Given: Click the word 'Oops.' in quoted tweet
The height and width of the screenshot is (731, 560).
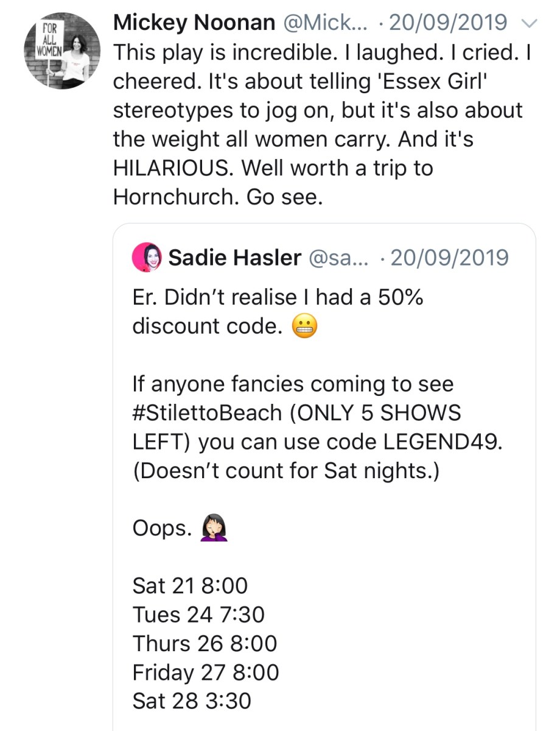Looking at the screenshot, I should point(159,529).
